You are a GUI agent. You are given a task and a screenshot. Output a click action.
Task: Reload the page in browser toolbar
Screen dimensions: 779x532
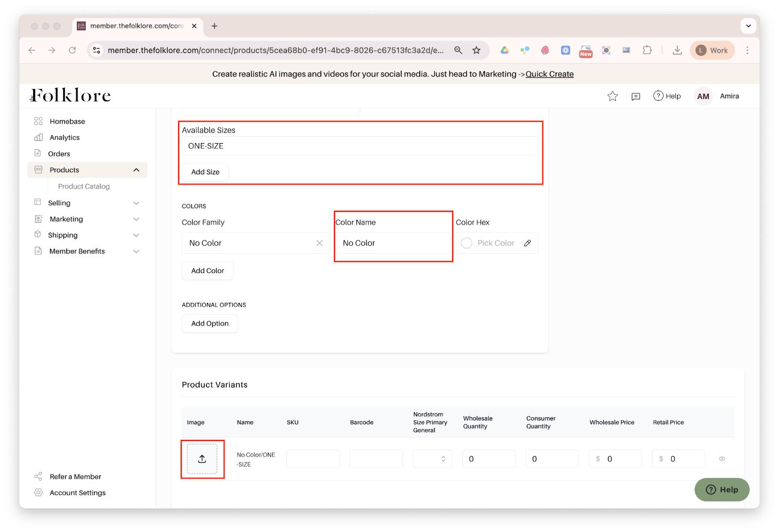tap(72, 50)
